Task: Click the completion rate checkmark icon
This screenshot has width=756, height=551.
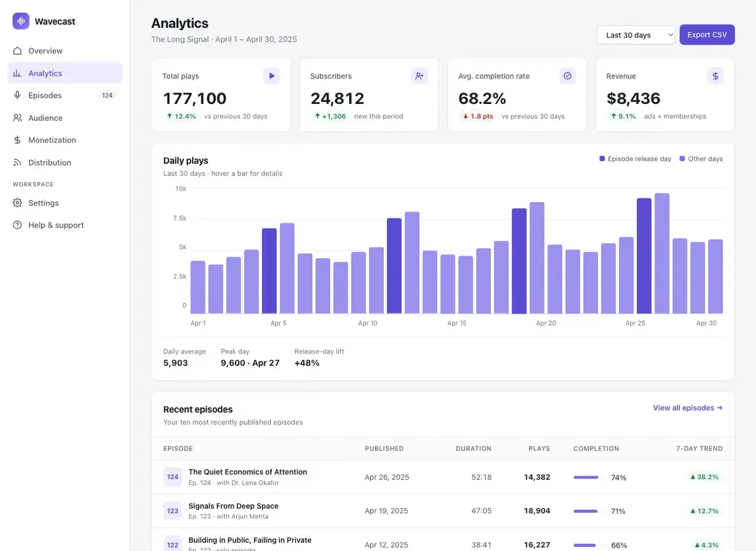Action: (568, 76)
